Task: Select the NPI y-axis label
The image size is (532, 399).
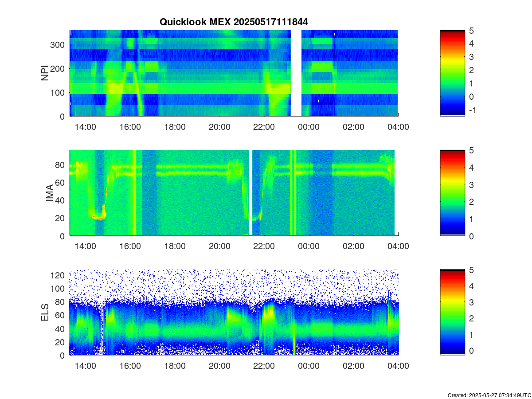Action: pyautogui.click(x=45, y=73)
